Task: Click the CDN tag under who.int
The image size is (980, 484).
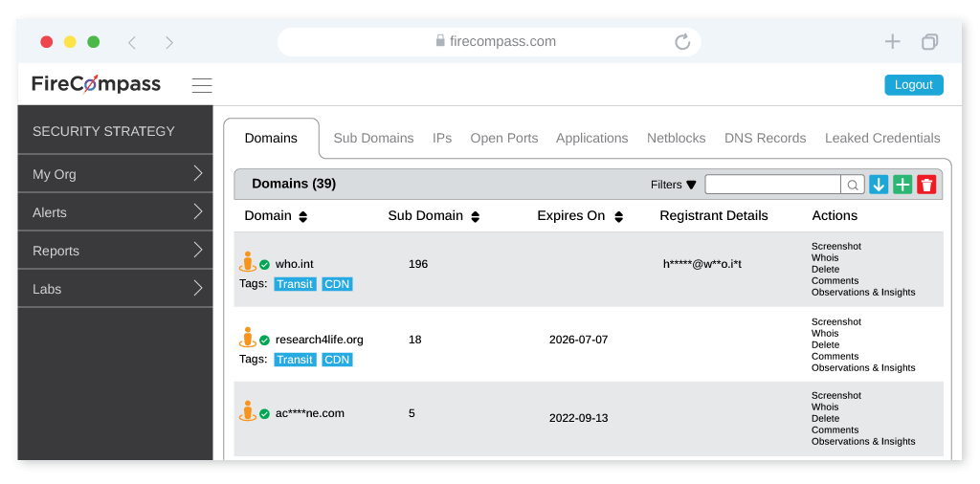Action: tap(337, 284)
